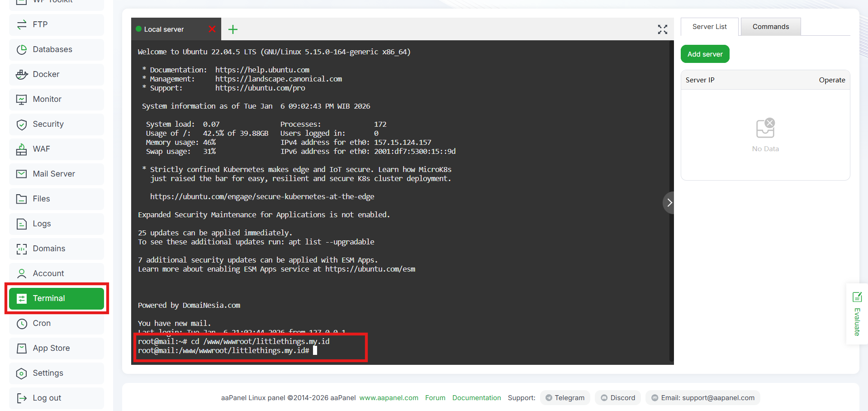This screenshot has width=868, height=411.
Task: Open the Mail Server menu item
Action: pyautogui.click(x=57, y=174)
